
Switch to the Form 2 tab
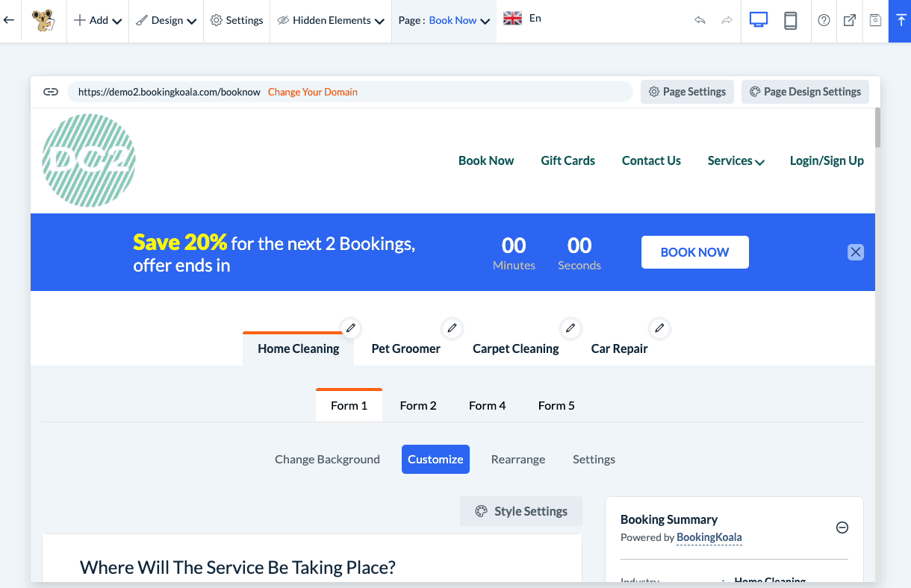click(418, 406)
